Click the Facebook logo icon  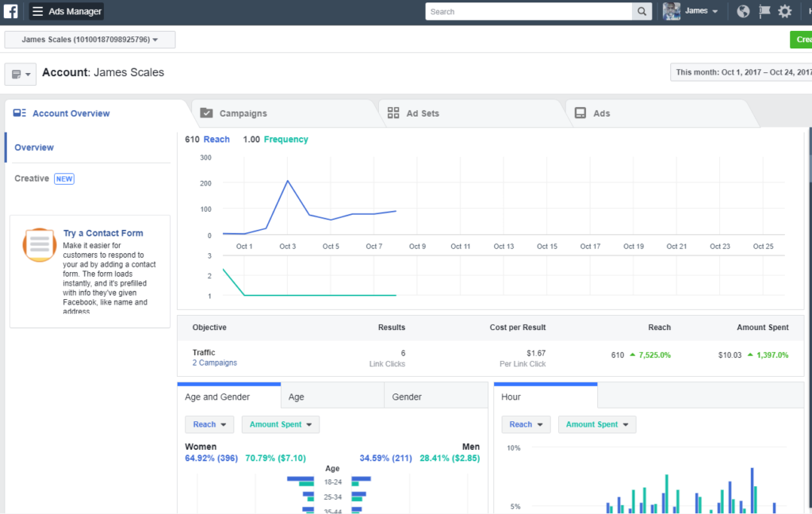tap(10, 11)
